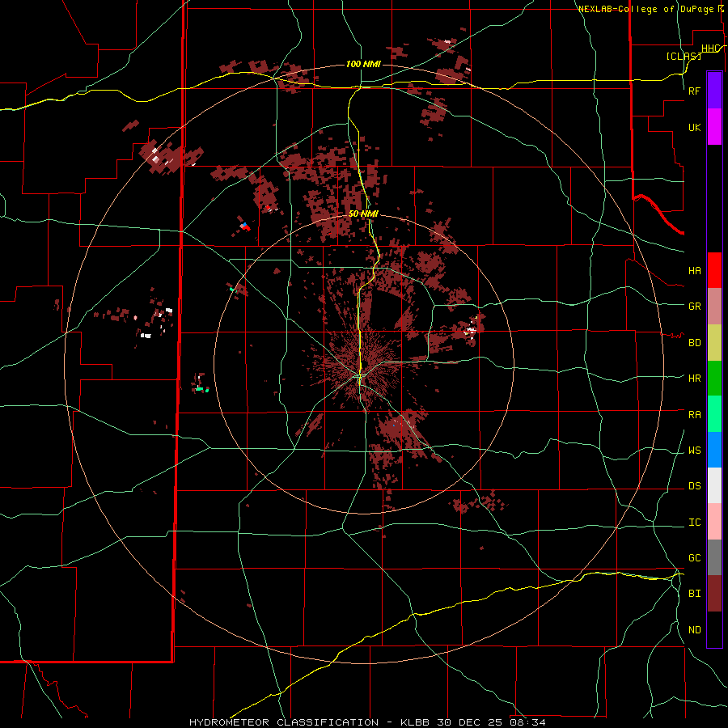Click the DS legend label
Viewport: 728px width, 728px height.
(694, 486)
